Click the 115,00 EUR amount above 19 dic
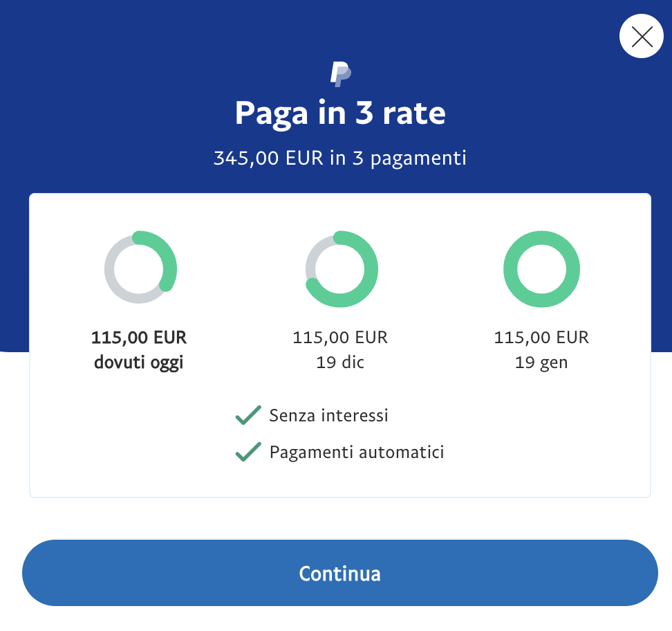The image size is (672, 631). point(340,338)
